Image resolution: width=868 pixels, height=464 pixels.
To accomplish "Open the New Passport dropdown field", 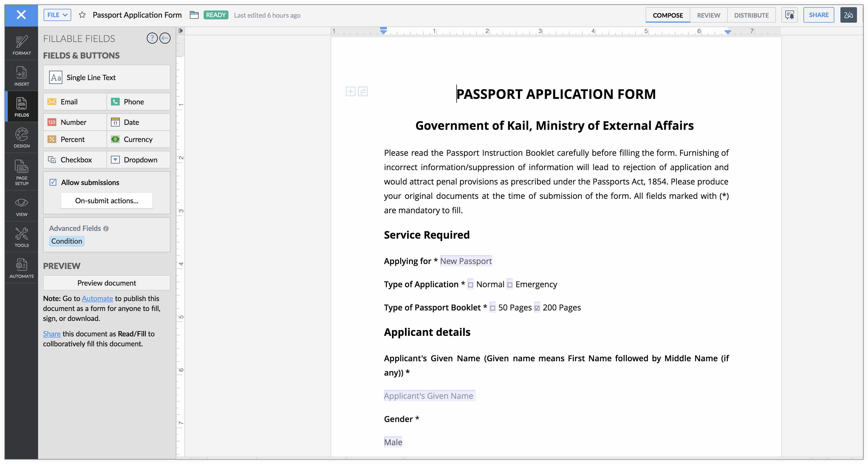I will click(x=466, y=261).
